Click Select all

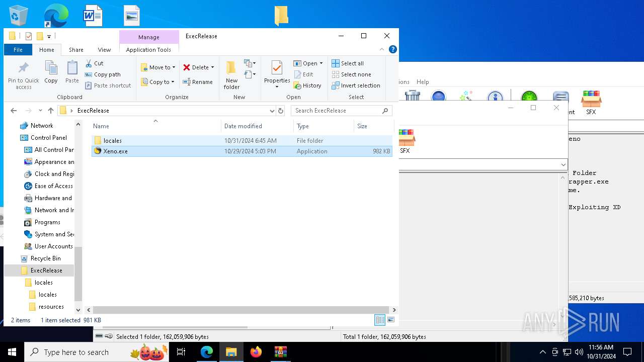pyautogui.click(x=348, y=63)
